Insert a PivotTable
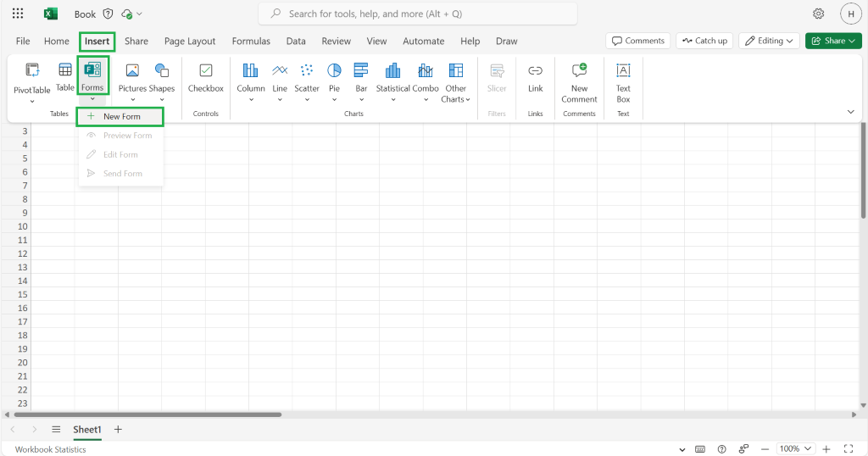Screen dimensions: 868x456 coord(32,76)
